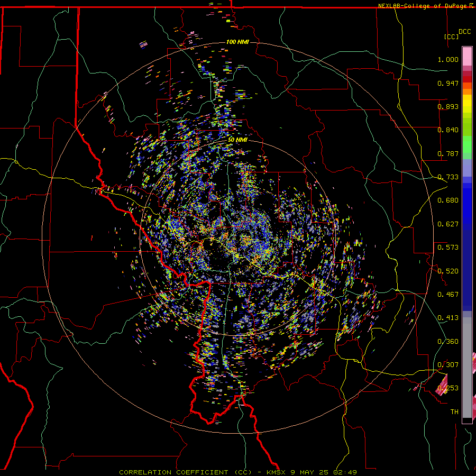Click the TH threshold label on the legend
Image resolution: width=476 pixels, height=476 pixels.
pos(454,412)
